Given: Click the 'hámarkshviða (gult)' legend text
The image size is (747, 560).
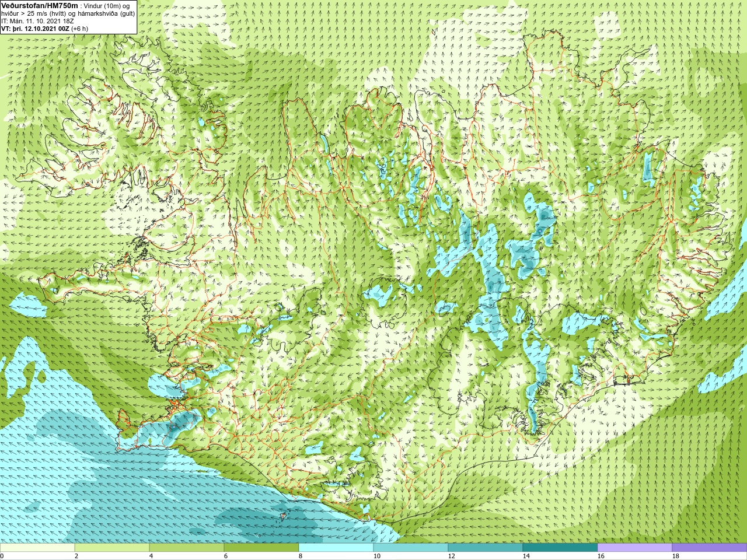Looking at the screenshot, I should click(105, 13).
